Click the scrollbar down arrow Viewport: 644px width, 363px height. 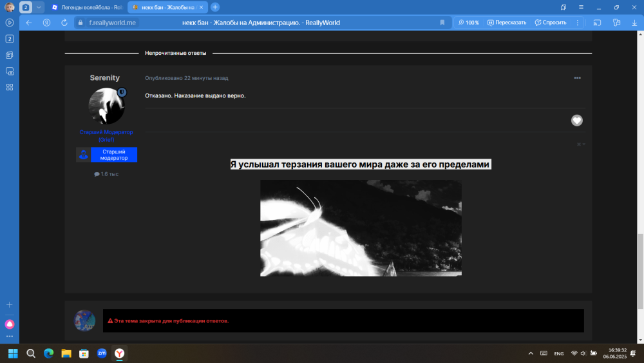640,340
